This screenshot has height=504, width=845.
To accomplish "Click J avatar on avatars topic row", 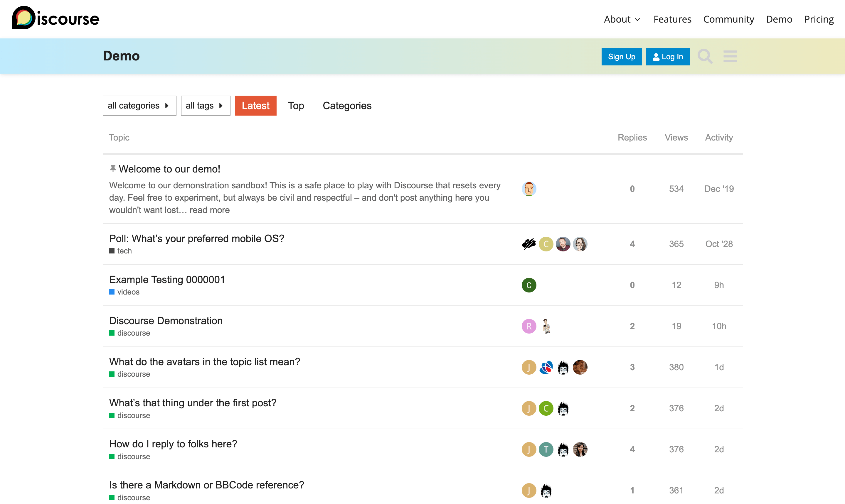I will [529, 367].
